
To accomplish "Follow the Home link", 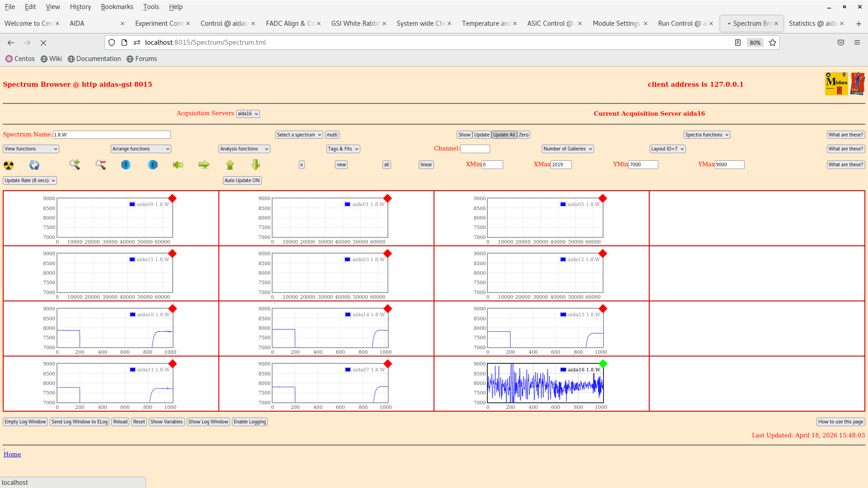I will click(x=12, y=454).
